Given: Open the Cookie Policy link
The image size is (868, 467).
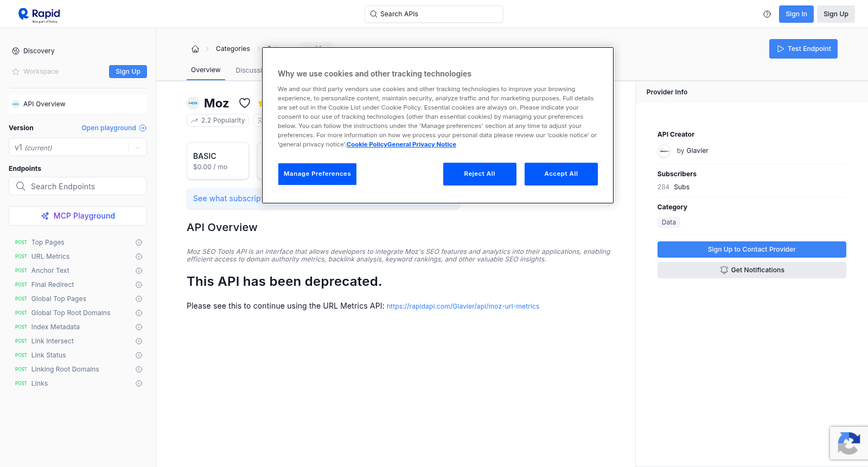Looking at the screenshot, I should pyautogui.click(x=367, y=144).
